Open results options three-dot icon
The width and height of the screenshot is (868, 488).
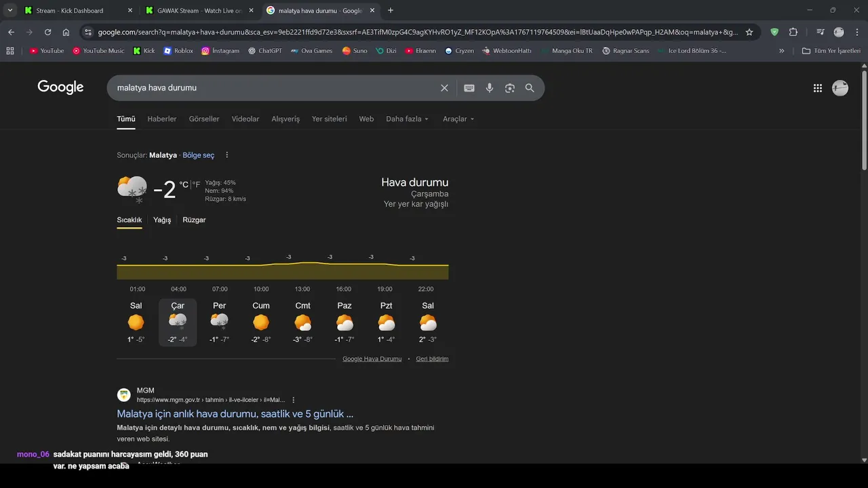[x=227, y=155]
